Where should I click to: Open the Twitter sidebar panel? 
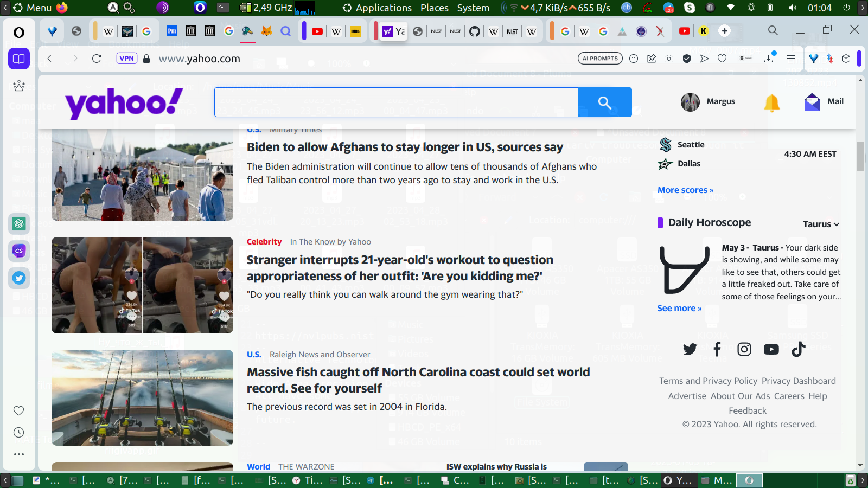[19, 278]
